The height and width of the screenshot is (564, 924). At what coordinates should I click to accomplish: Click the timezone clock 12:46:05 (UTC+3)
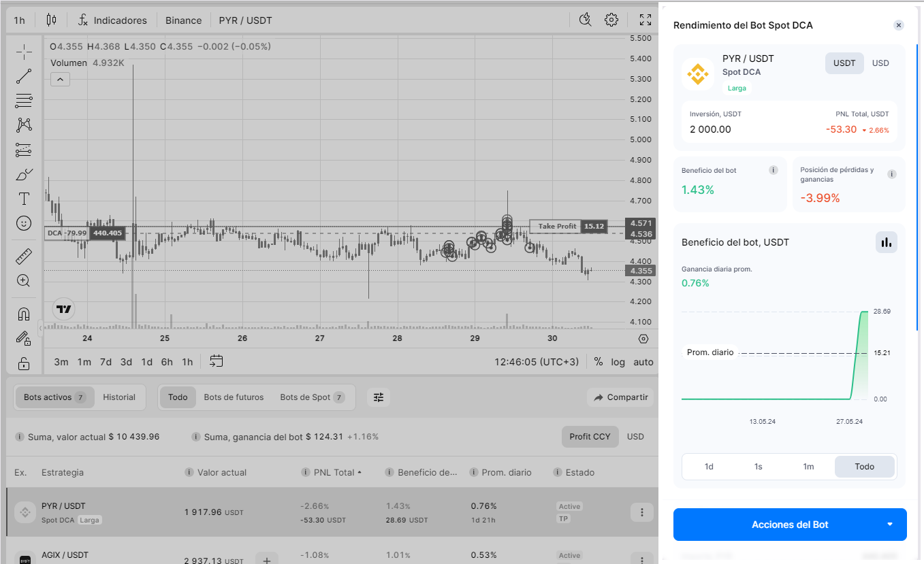(537, 362)
